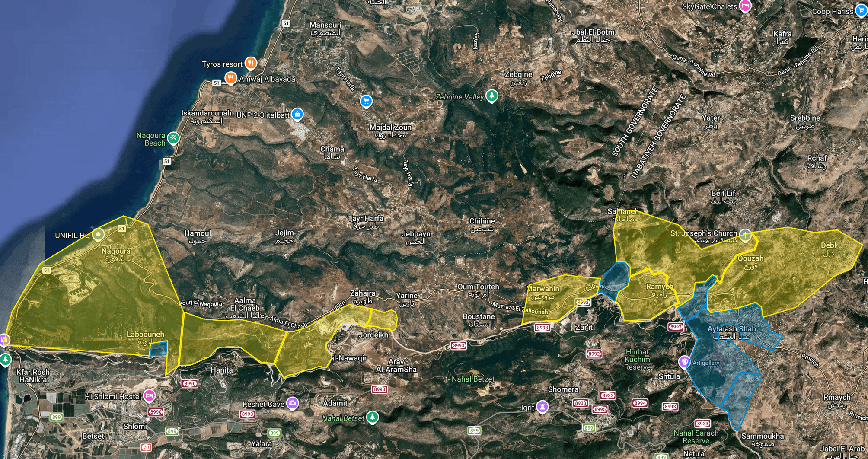Click the Jebbayn town label
This screenshot has height=459, width=868.
(416, 237)
